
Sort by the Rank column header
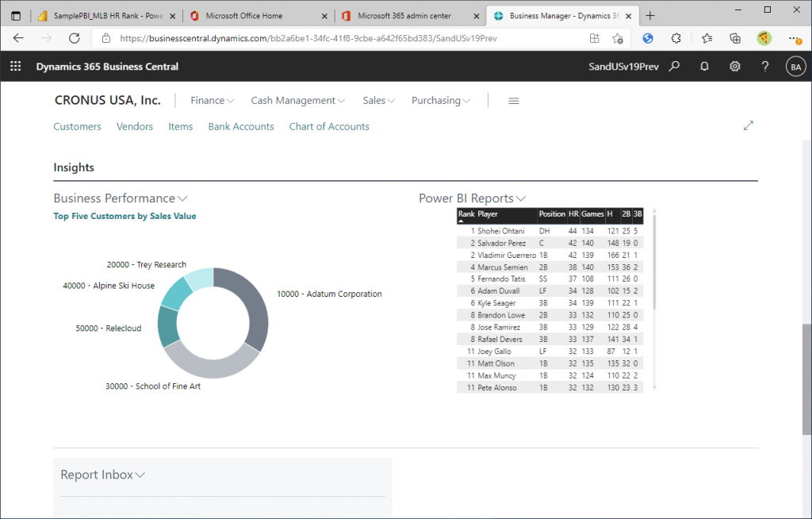point(466,214)
